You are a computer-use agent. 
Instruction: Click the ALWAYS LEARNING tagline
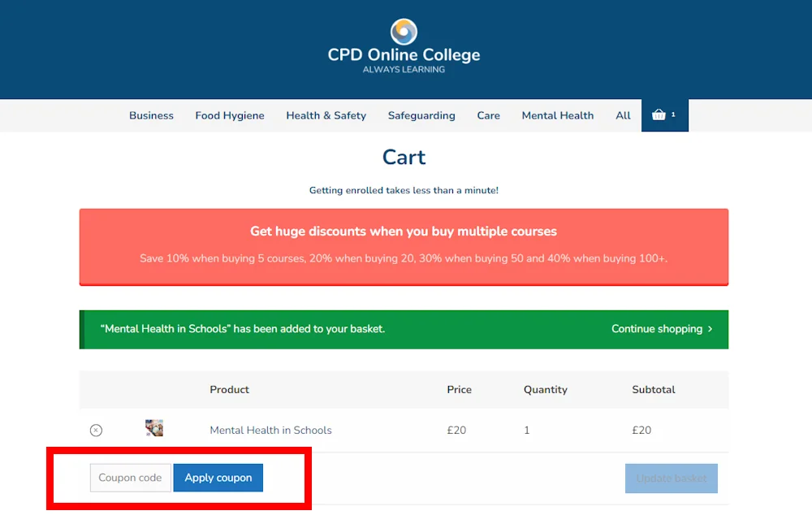coord(404,69)
